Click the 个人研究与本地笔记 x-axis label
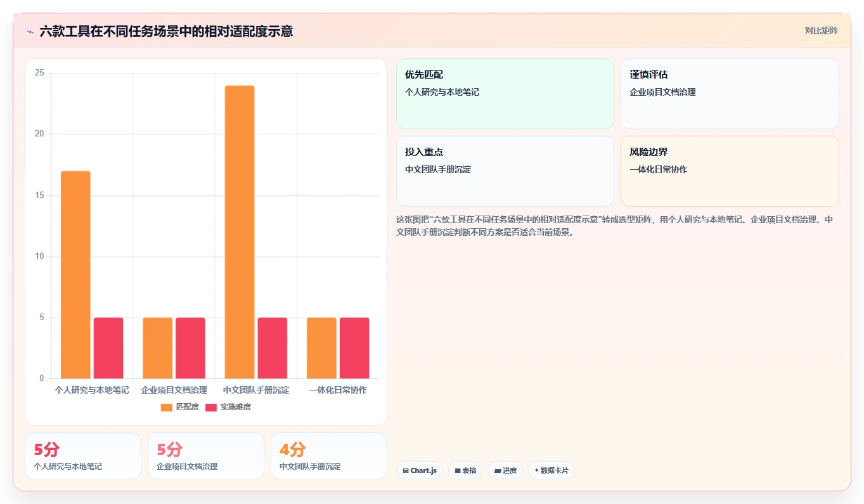This screenshot has height=504, width=864. (x=92, y=390)
